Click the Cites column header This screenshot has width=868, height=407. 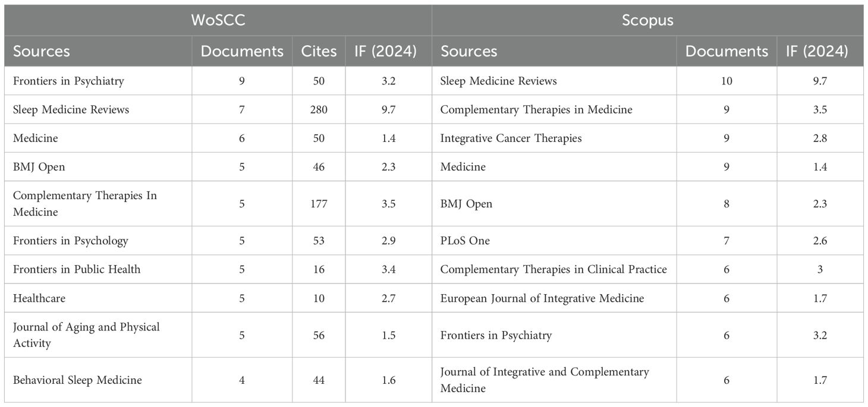[x=319, y=51]
